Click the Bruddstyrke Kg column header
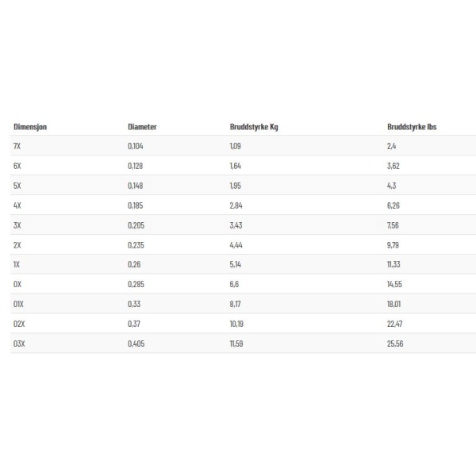Screen dimensions: 476x476 pos(254,127)
